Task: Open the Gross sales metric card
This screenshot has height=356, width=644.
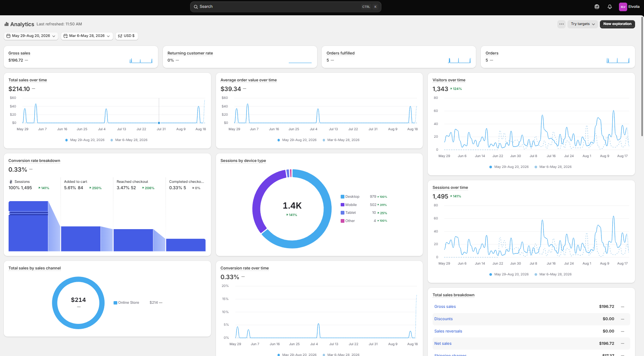Action: pos(81,57)
